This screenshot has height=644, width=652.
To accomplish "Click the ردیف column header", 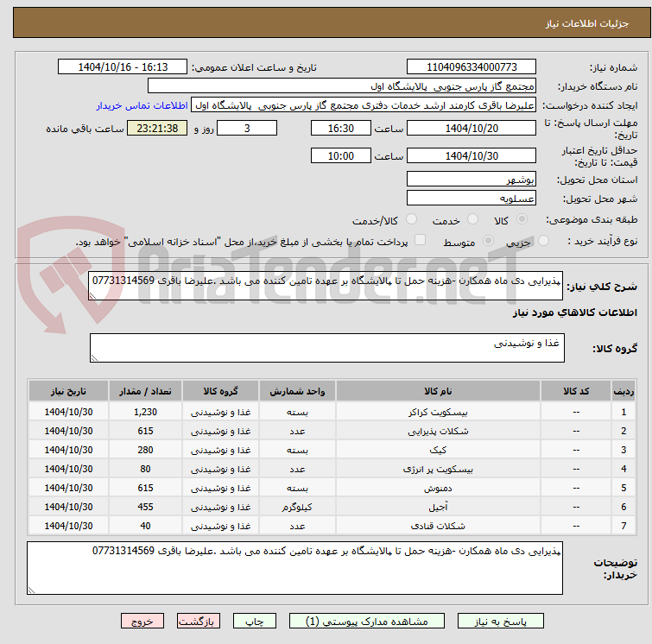I will (x=624, y=391).
